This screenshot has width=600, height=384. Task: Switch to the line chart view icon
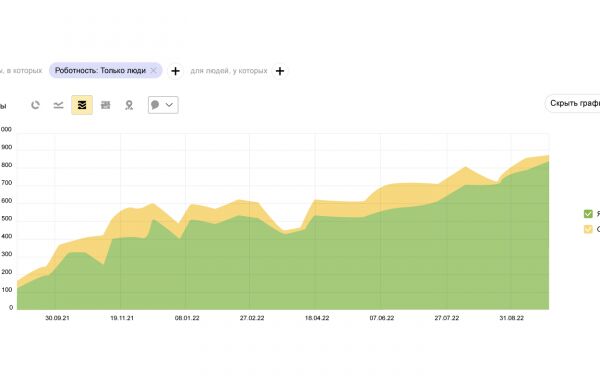pyautogui.click(x=58, y=105)
